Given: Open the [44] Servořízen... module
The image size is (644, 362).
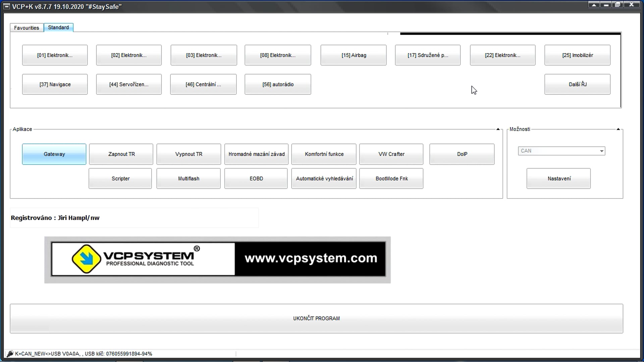Looking at the screenshot, I should tap(129, 84).
